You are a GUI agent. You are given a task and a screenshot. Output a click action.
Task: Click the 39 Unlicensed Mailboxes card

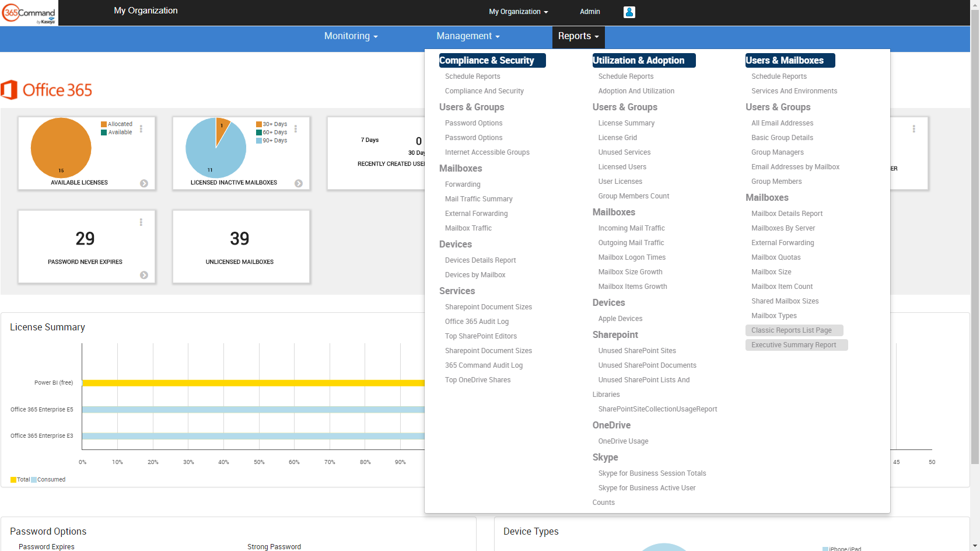click(241, 247)
